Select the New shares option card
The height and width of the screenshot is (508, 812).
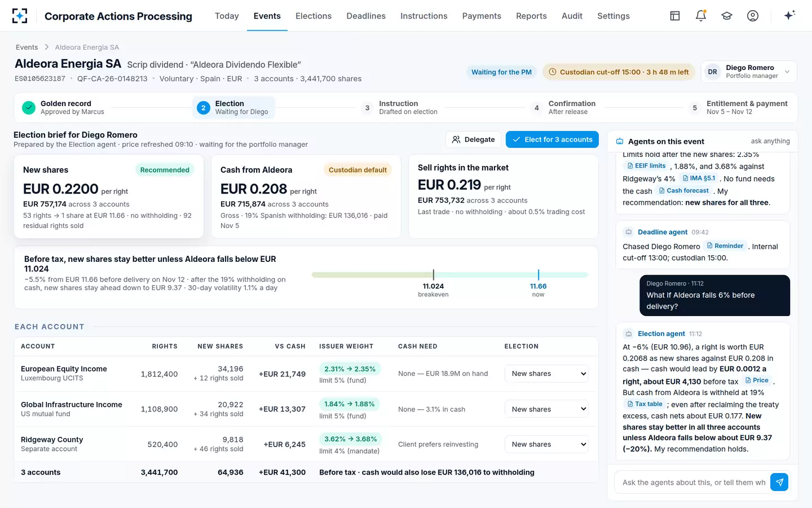[x=109, y=196]
